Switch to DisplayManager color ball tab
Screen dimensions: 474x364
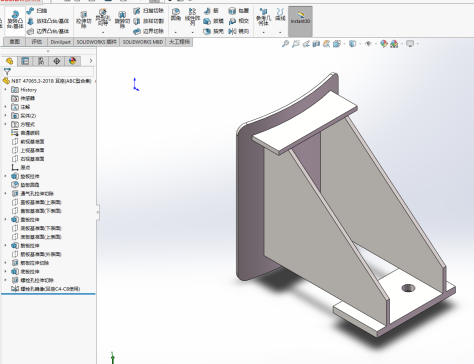click(x=72, y=61)
